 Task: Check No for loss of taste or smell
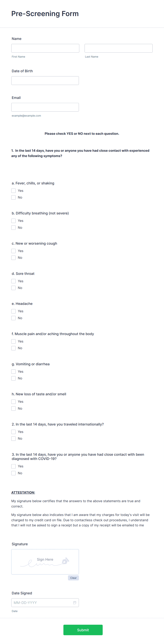[x=13, y=408]
